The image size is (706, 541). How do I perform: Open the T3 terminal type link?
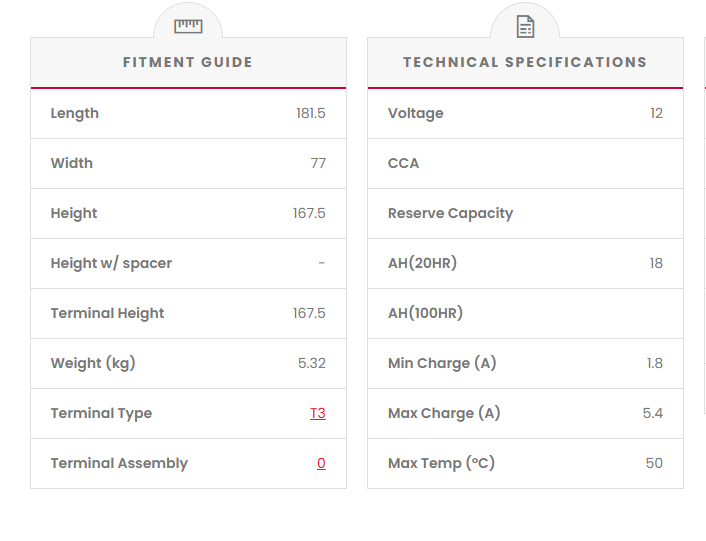(318, 413)
